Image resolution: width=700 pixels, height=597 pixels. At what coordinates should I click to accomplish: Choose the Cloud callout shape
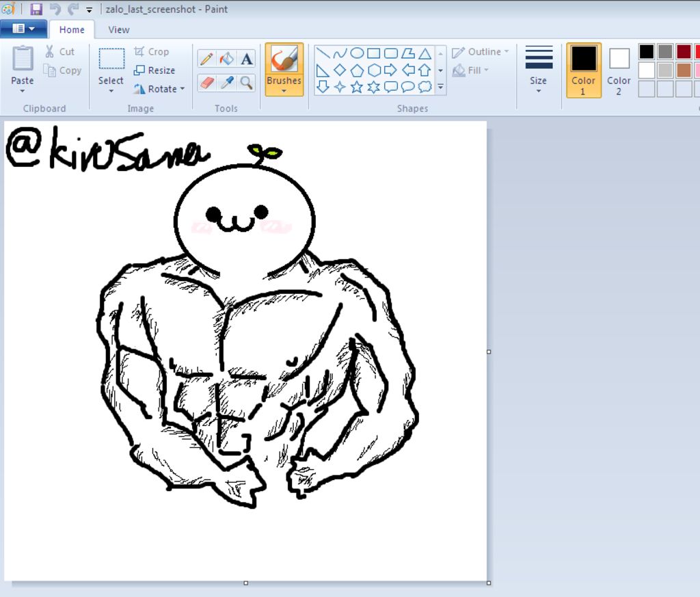coord(425,87)
